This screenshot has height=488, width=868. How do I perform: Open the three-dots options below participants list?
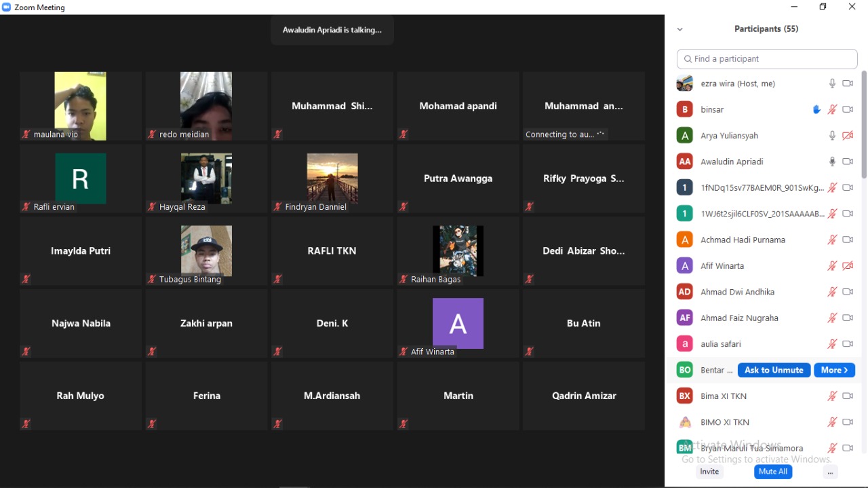(830, 472)
